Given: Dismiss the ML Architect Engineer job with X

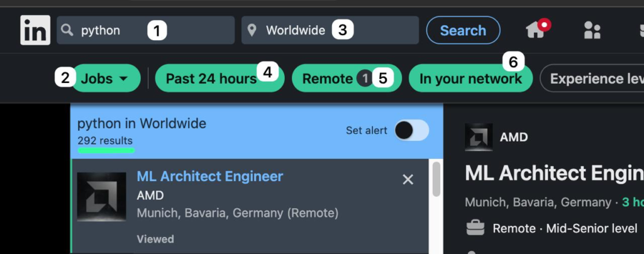Looking at the screenshot, I should [408, 180].
